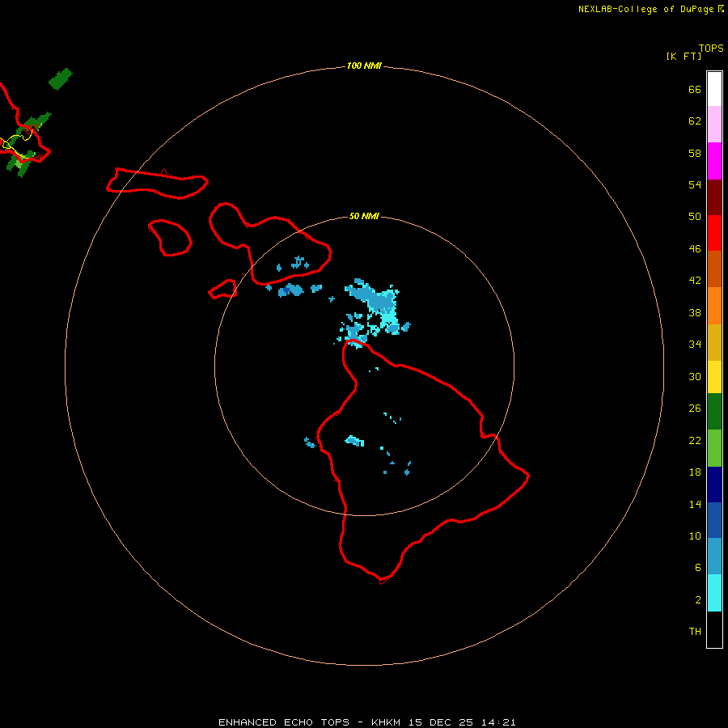Click the 50 legend value
Screen dimensions: 728x728
(x=695, y=216)
